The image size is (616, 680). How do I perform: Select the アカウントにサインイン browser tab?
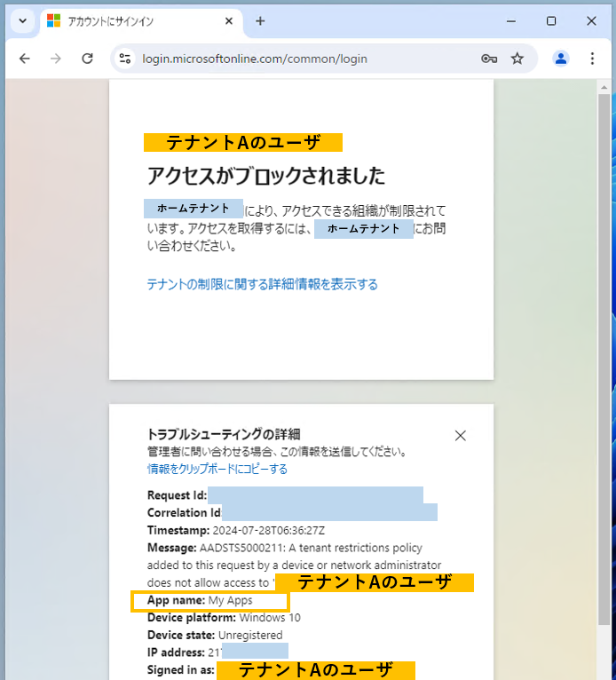point(141,21)
